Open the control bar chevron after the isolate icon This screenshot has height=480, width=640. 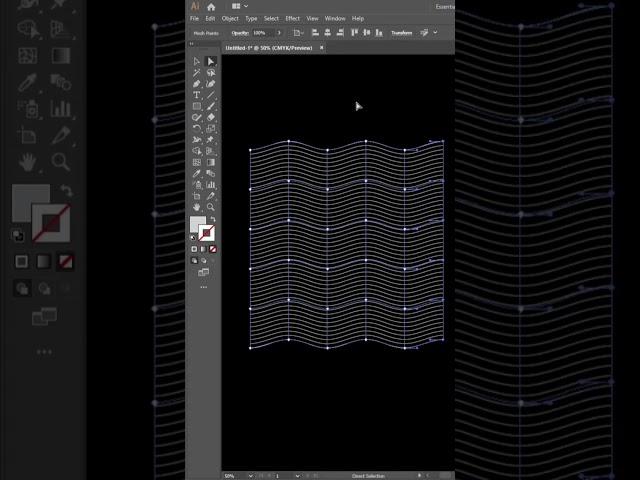436,32
